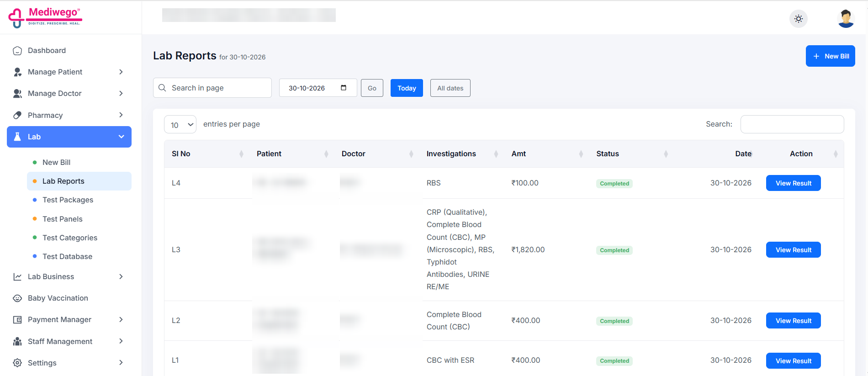868x376 pixels.
Task: View Result for row L3
Action: pos(793,250)
